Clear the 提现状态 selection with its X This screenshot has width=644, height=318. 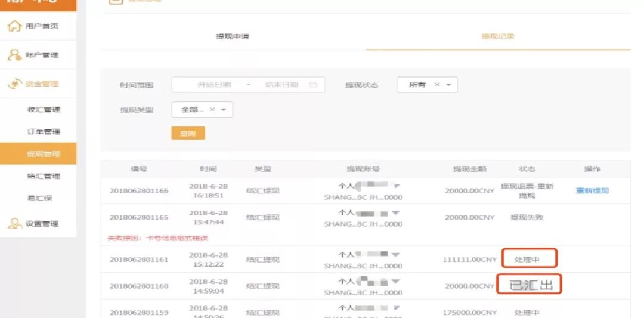[x=437, y=85]
